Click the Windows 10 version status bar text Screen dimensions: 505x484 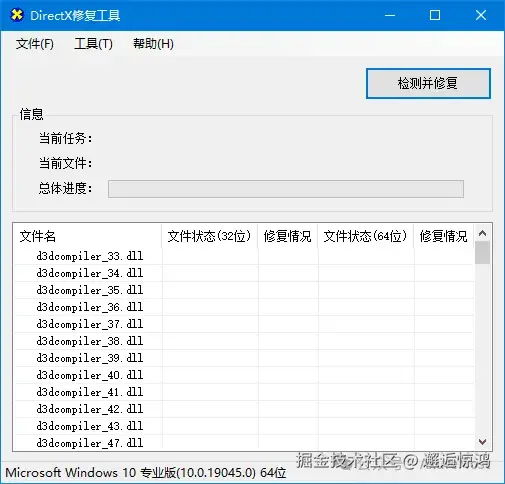pyautogui.click(x=146, y=473)
